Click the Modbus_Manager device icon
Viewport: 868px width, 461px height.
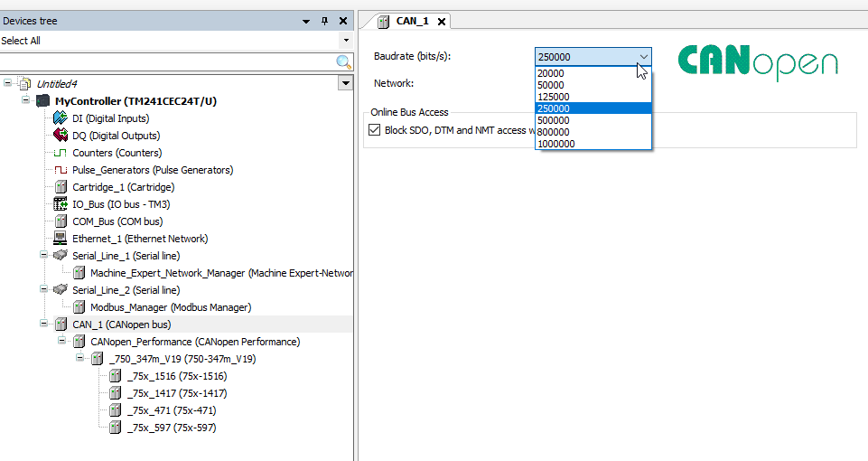(x=79, y=307)
